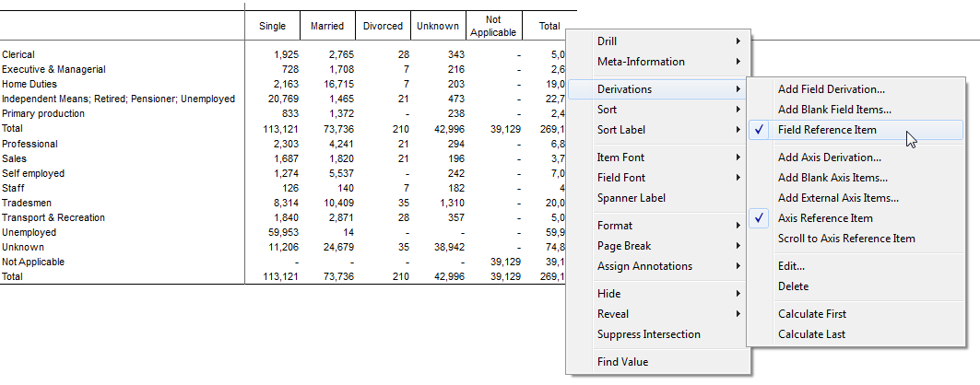Viewport: 980px width, 385px height.
Task: Select the Professional row label
Action: 29,144
